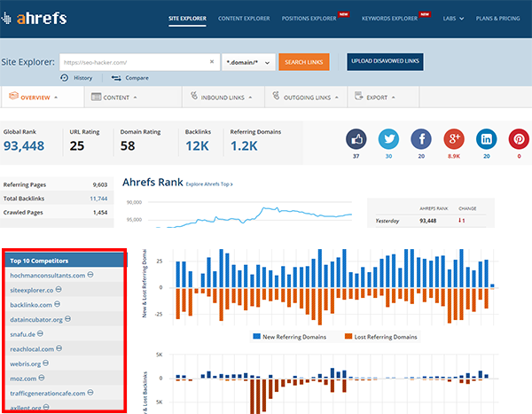Click the Ahrefs logo
Screen dimensions: 532x414
coord(43,17)
